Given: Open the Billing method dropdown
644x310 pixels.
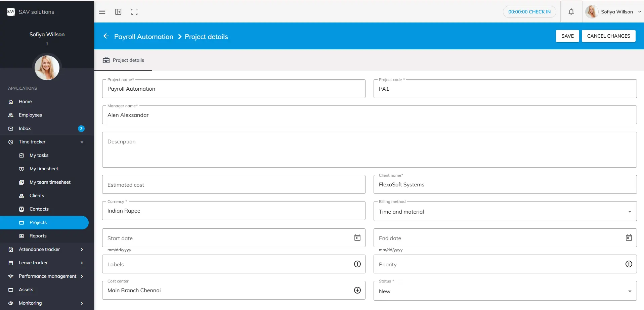Looking at the screenshot, I should [630, 212].
